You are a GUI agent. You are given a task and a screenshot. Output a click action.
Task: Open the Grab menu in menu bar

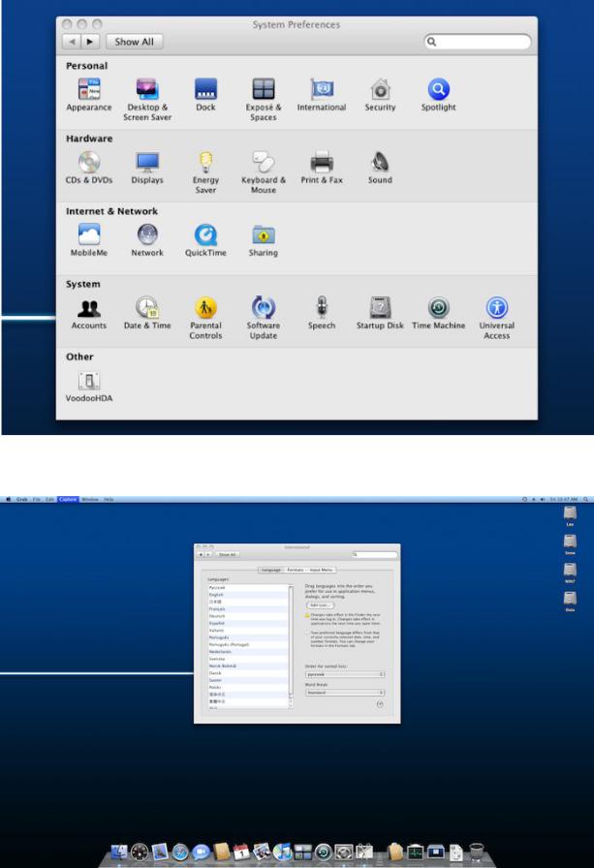pyautogui.click(x=21, y=499)
